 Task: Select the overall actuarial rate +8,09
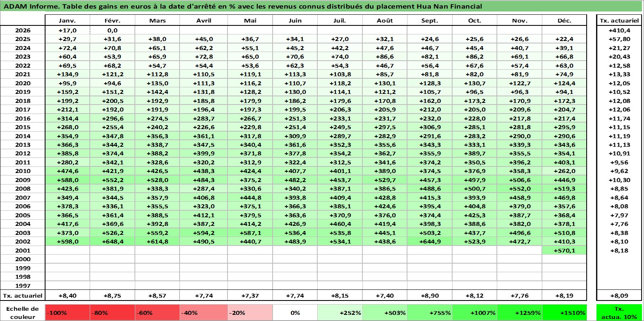(619, 296)
